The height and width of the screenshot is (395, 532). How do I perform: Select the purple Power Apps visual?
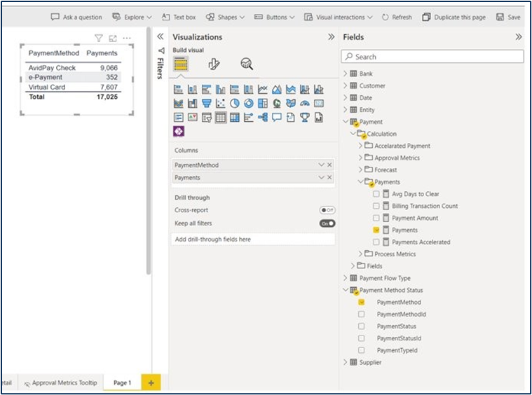[x=179, y=131]
